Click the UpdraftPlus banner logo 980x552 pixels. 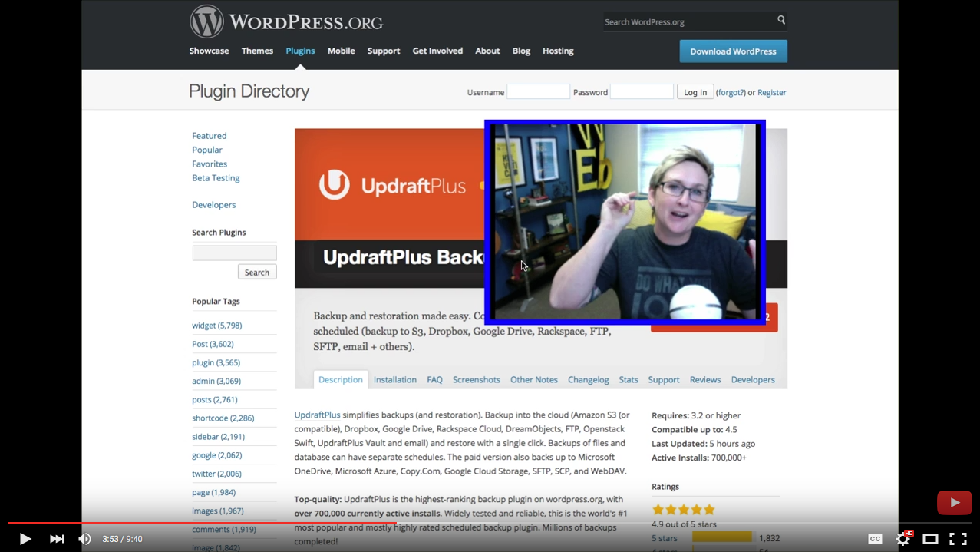392,185
